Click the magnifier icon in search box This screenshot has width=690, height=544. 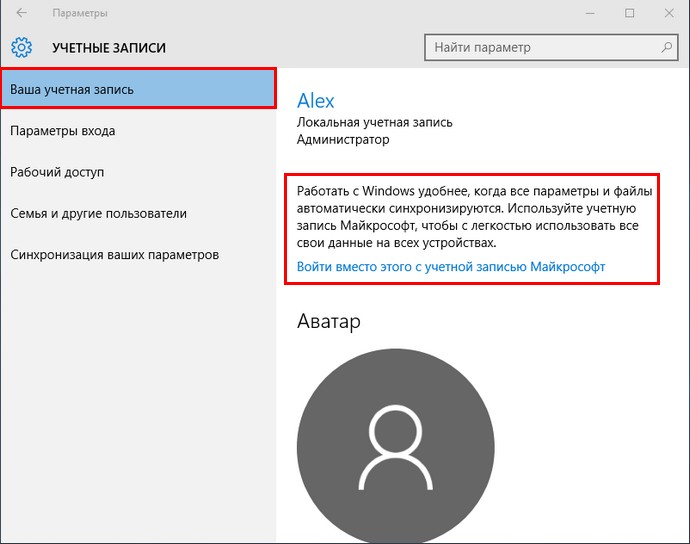coord(667,47)
